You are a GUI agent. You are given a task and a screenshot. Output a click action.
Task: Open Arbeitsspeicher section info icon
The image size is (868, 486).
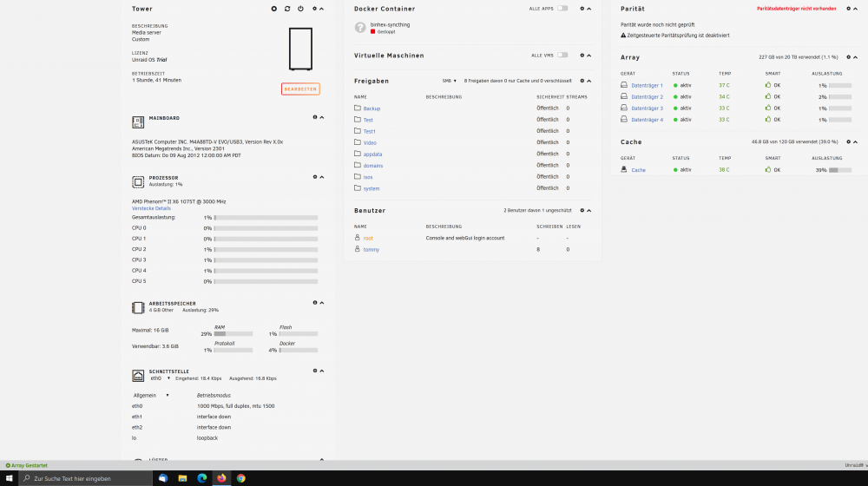pyautogui.click(x=315, y=303)
